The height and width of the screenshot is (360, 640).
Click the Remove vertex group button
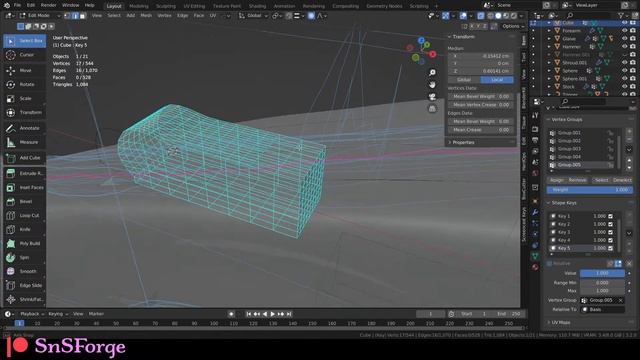[577, 180]
